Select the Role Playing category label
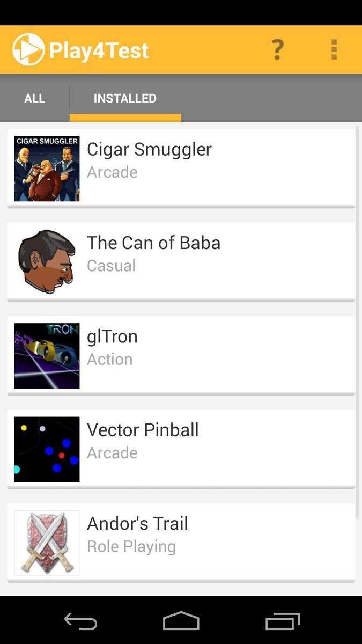 [x=131, y=546]
